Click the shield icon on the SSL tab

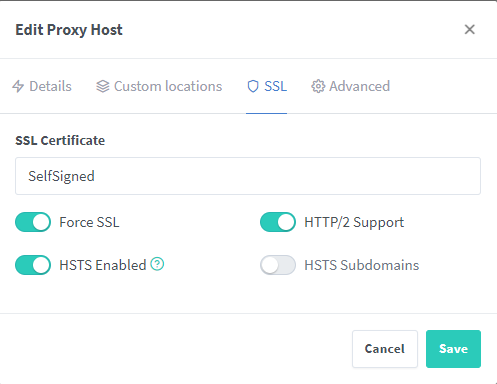point(253,86)
